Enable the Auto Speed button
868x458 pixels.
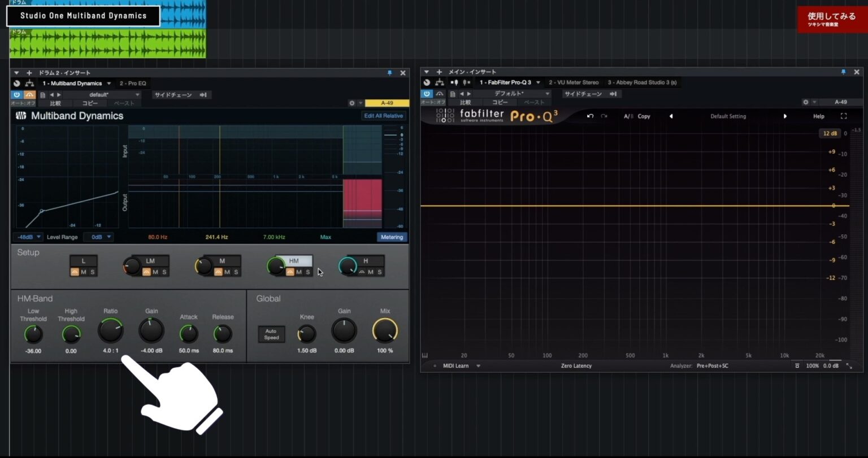(271, 334)
